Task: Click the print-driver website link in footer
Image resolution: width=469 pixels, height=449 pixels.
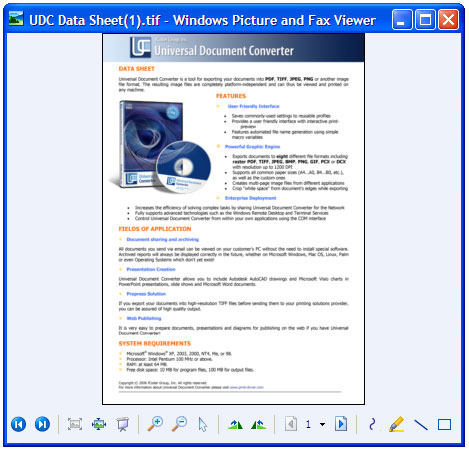Action: coord(247,387)
